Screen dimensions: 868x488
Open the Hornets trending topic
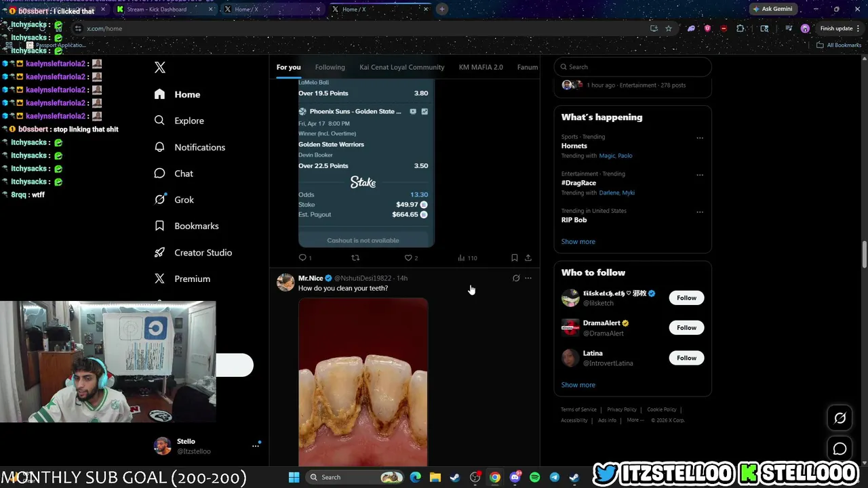click(574, 146)
